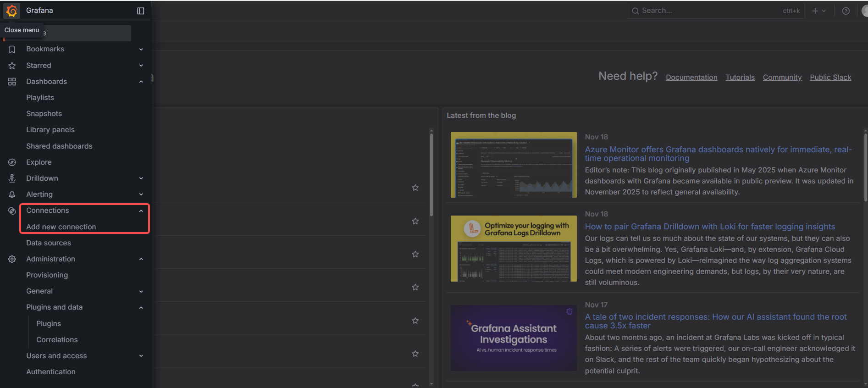Screen dimensions: 868x388
Task: Click the Grafana Assistant Investigations thumbnail
Action: (514, 338)
